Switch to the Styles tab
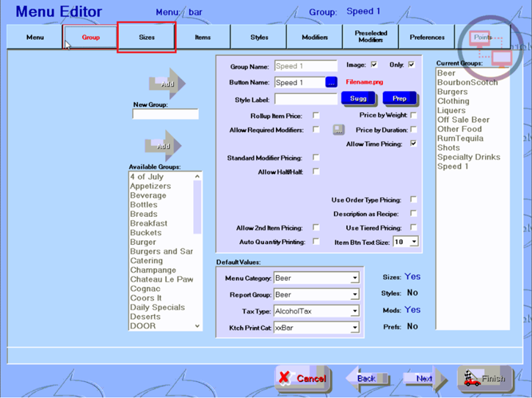532x398 pixels. [x=259, y=37]
